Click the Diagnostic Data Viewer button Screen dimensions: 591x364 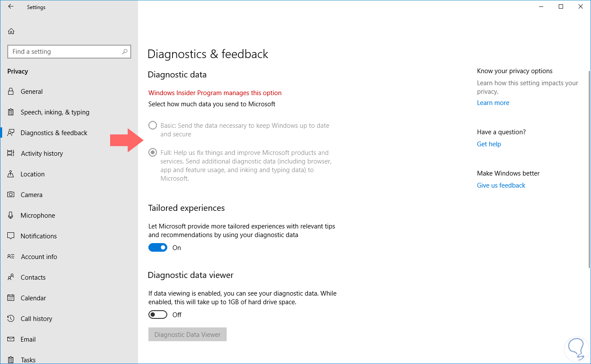pyautogui.click(x=188, y=334)
